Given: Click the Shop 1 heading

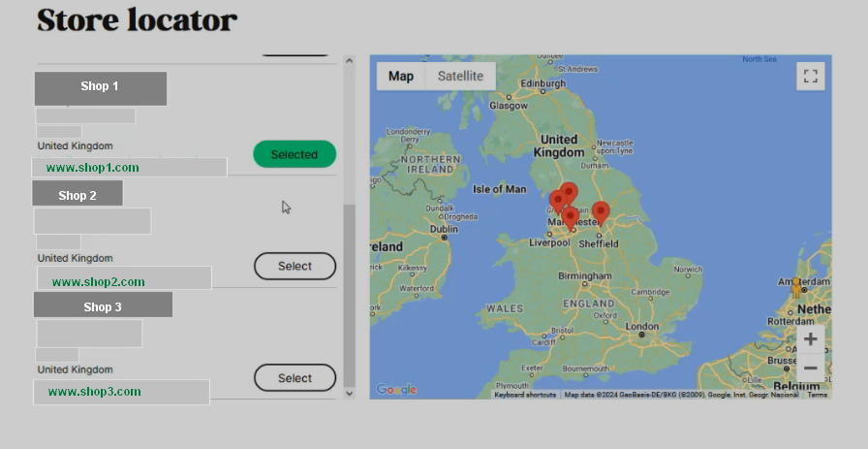Looking at the screenshot, I should [x=100, y=86].
